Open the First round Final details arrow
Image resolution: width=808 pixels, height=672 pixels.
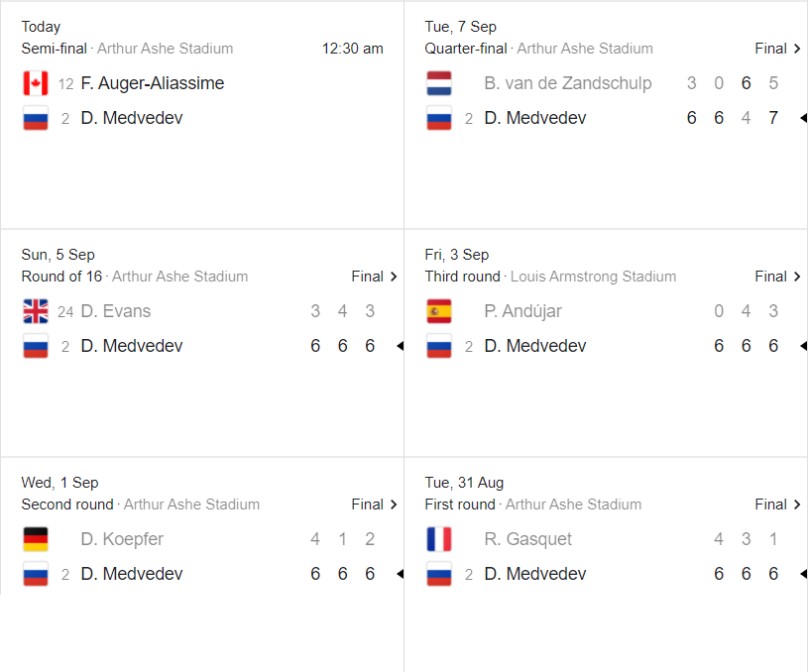(x=797, y=504)
